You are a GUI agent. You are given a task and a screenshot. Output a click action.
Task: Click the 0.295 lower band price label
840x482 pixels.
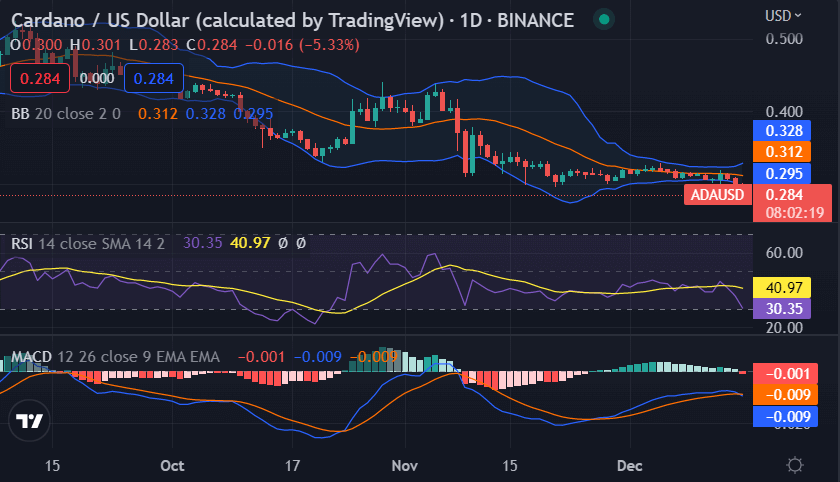click(x=782, y=174)
